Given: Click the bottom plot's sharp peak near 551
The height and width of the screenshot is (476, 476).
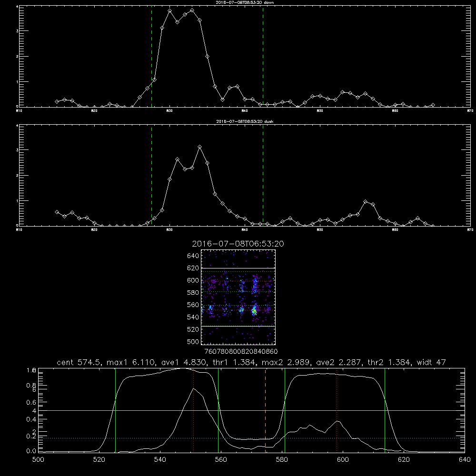Looking at the screenshot, I should point(193,388).
